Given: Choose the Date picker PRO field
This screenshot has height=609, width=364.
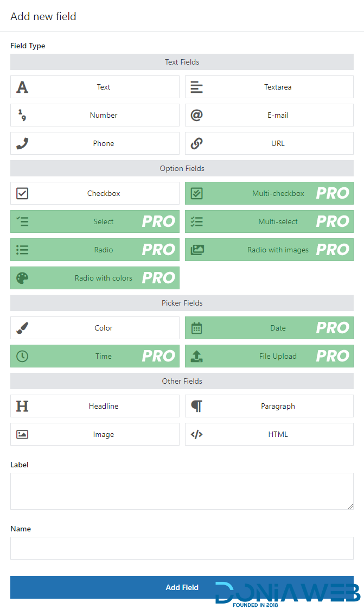Looking at the screenshot, I should 269,328.
